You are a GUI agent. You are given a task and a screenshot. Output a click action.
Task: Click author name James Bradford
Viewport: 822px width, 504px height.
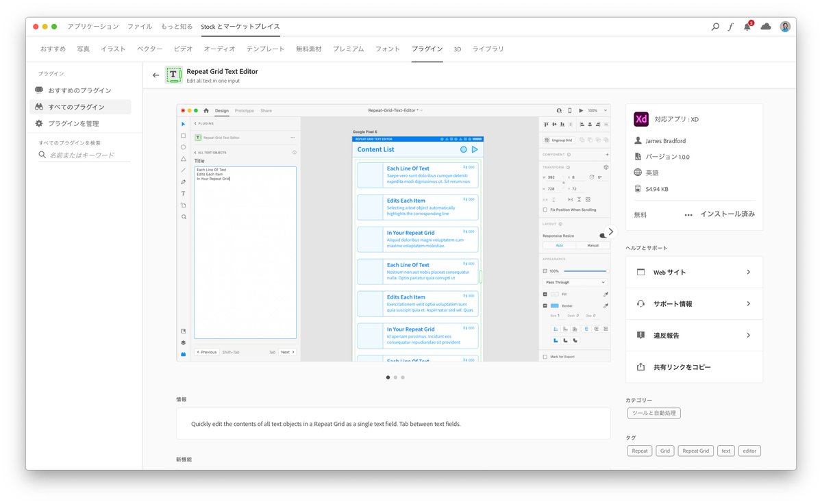coord(665,141)
